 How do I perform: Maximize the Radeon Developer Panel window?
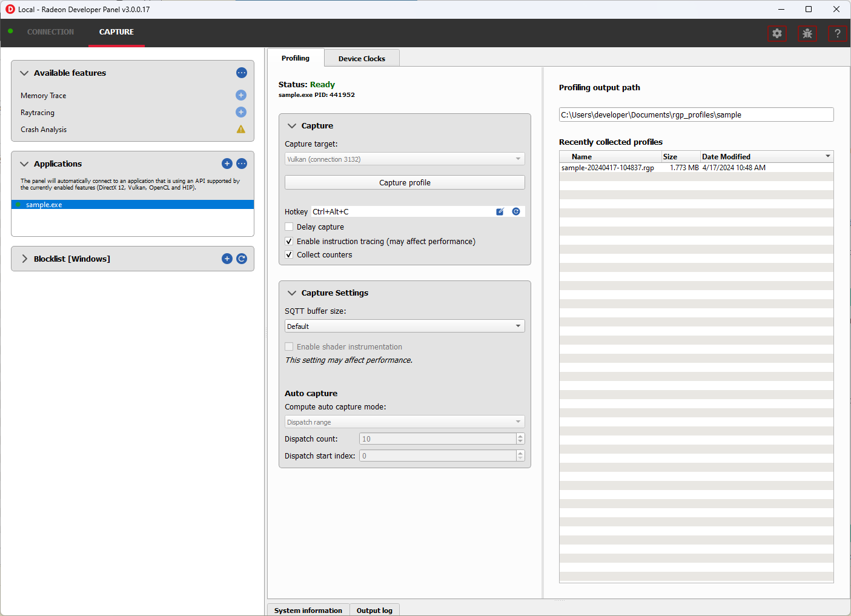809,9
